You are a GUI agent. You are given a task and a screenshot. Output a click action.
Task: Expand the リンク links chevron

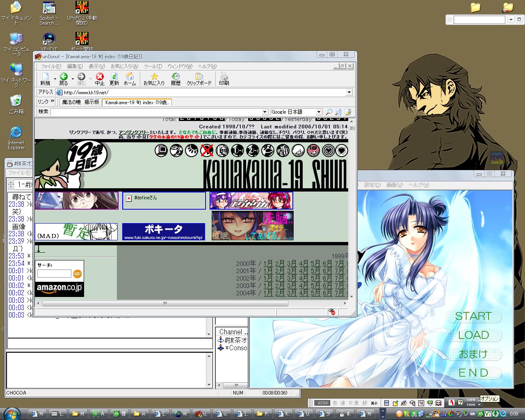[52, 102]
